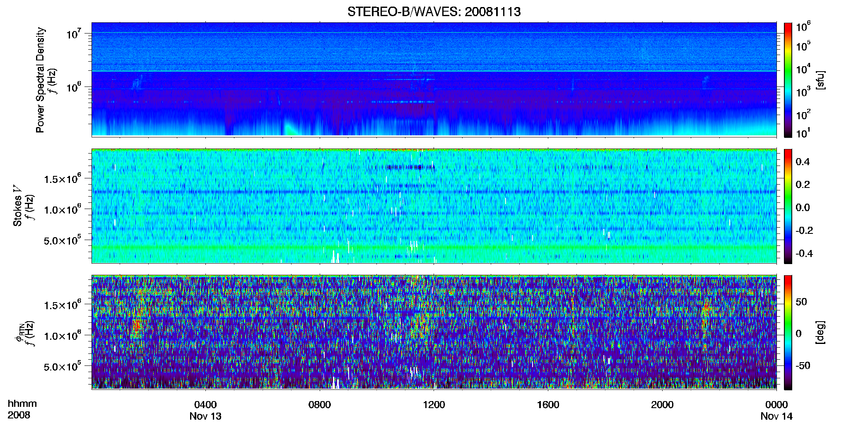Click the red patch near 0130 in bottom panel

pos(137,326)
